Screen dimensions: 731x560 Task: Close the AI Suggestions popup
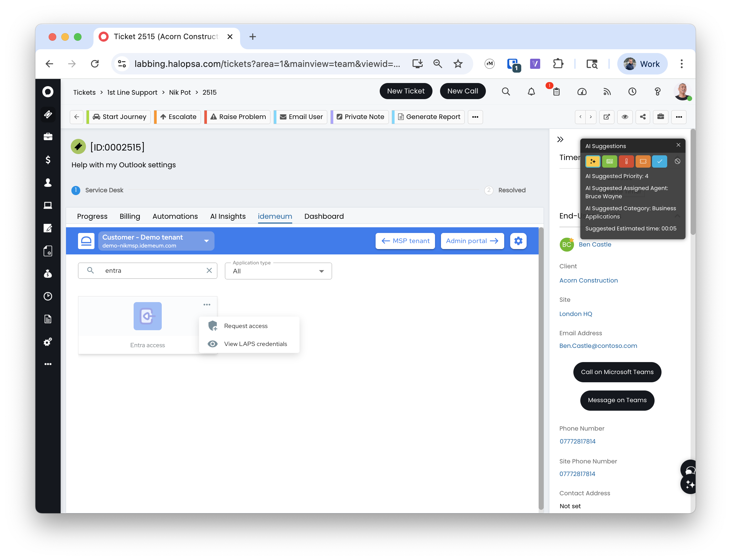(x=678, y=145)
